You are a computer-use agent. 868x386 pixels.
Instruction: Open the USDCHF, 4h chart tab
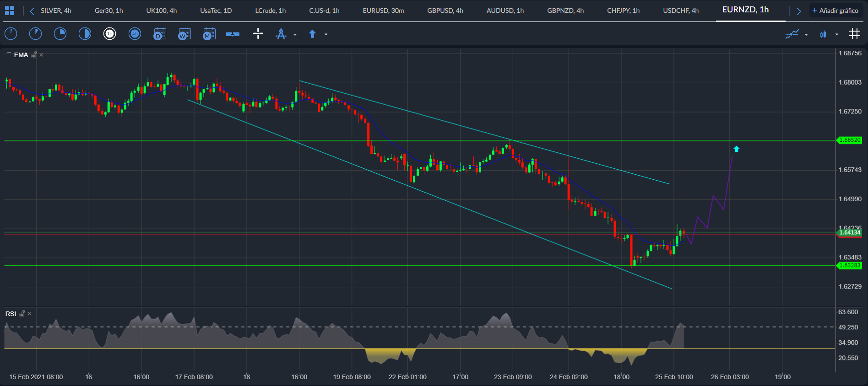pos(681,11)
